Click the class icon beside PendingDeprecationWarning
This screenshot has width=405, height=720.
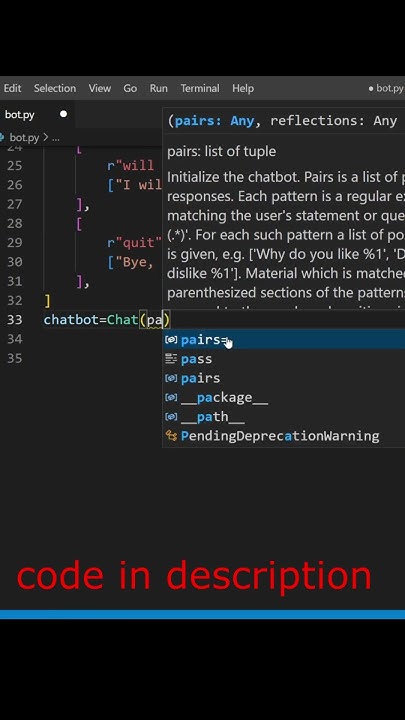pos(171,436)
